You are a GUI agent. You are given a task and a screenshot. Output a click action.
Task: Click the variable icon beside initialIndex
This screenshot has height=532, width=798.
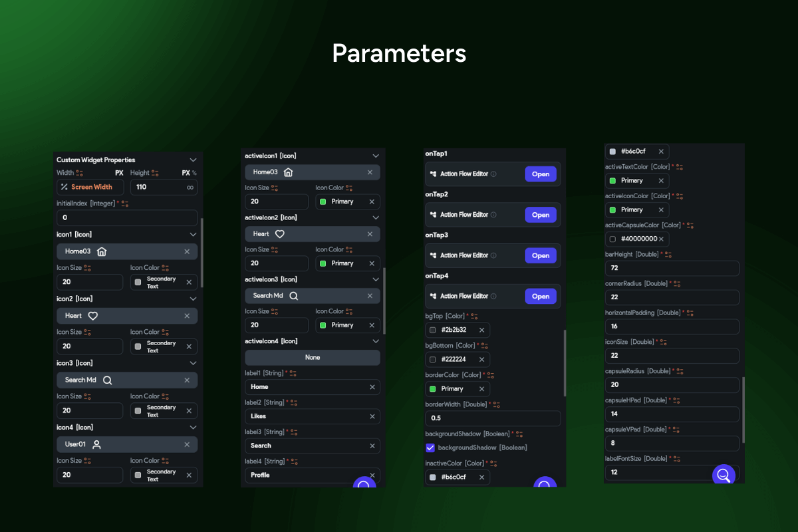124,203
